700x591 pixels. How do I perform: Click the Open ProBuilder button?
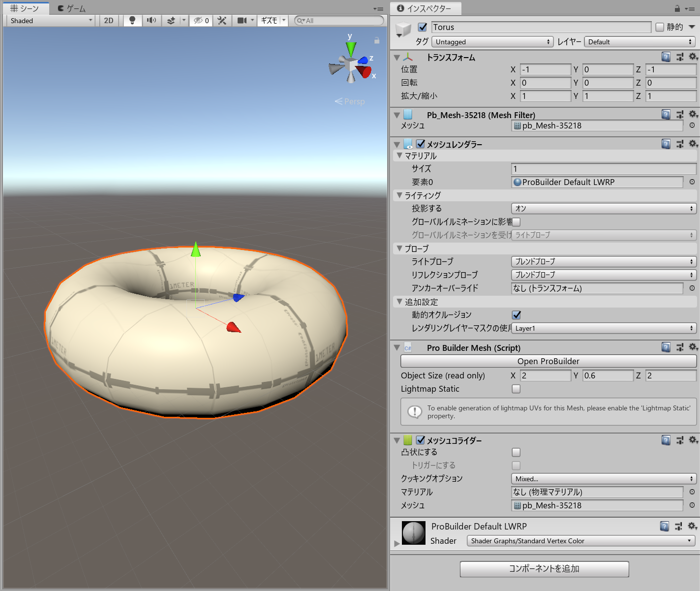pos(548,361)
